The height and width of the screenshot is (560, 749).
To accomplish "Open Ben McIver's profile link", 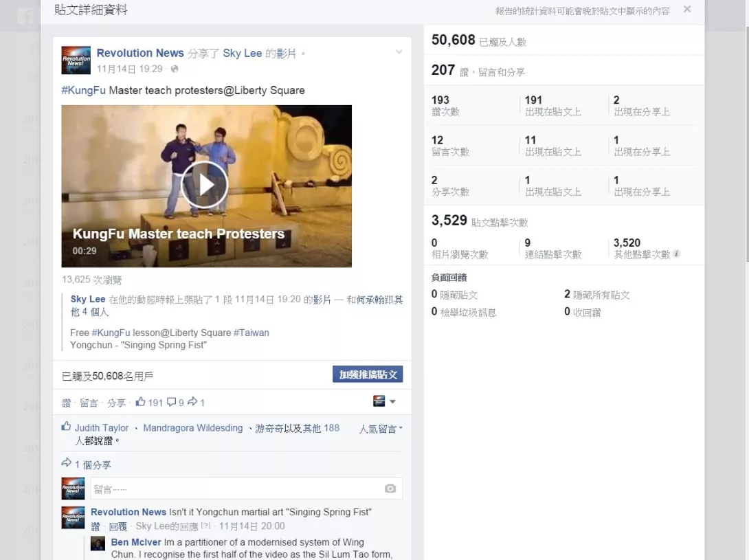I will [136, 542].
